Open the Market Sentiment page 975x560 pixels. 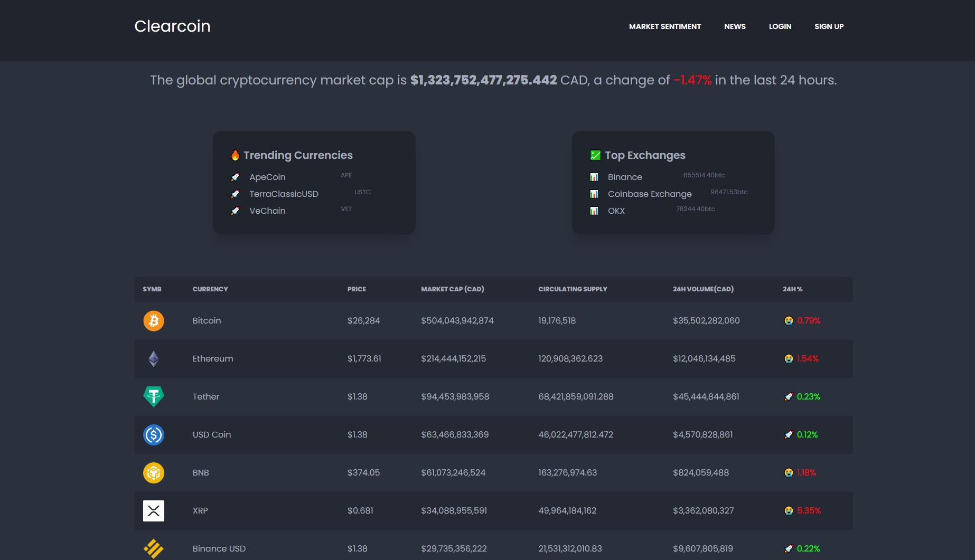pos(665,26)
